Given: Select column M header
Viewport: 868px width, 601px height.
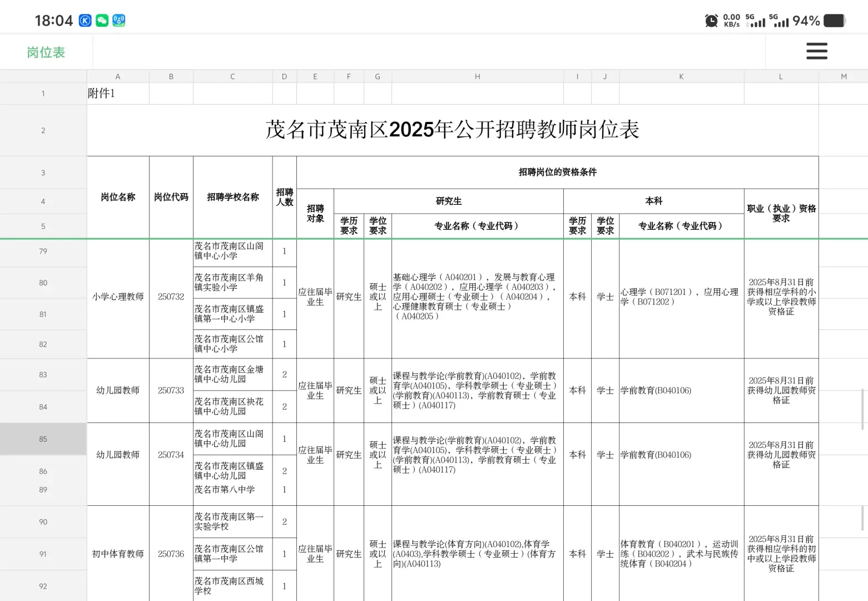Looking at the screenshot, I should pyautogui.click(x=844, y=77).
